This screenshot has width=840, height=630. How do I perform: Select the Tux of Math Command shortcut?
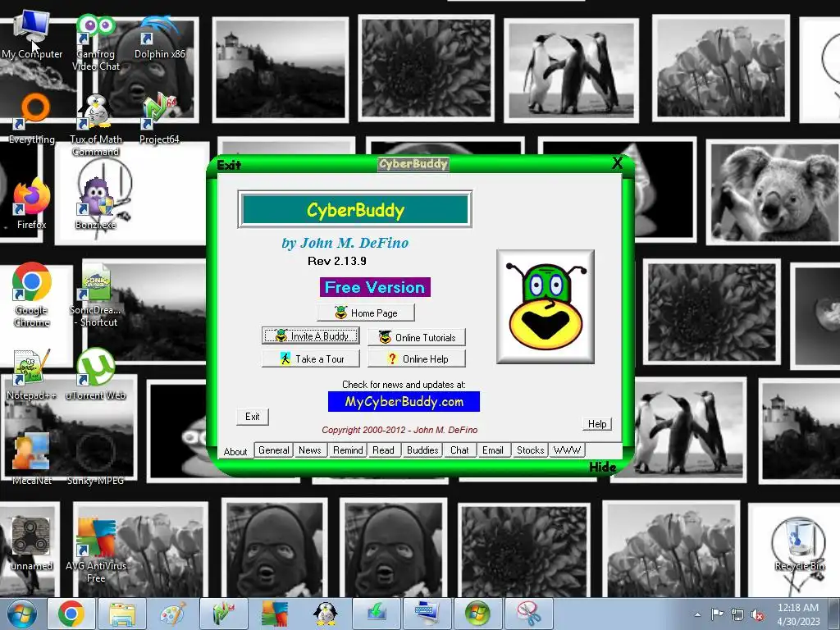[95, 126]
